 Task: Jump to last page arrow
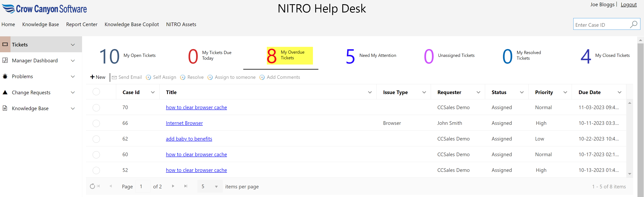pos(185,186)
